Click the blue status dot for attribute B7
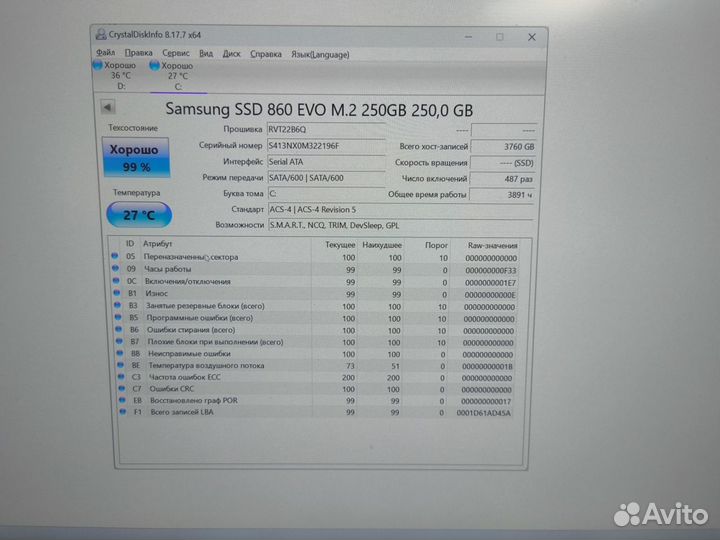 pos(119,341)
